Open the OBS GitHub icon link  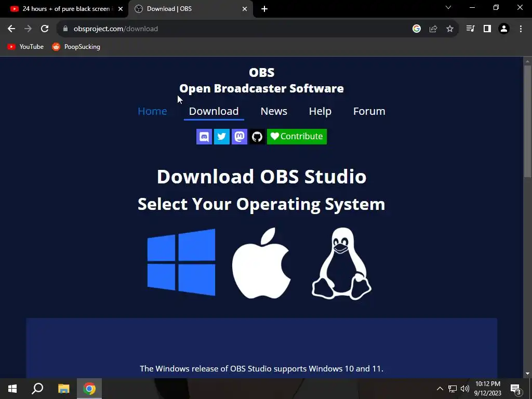click(x=257, y=137)
